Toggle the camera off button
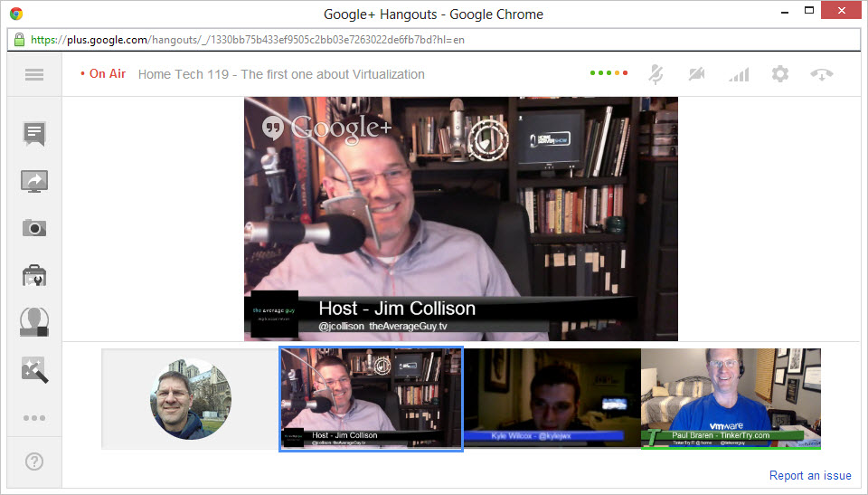Viewport: 868px width, 495px height. tap(697, 73)
